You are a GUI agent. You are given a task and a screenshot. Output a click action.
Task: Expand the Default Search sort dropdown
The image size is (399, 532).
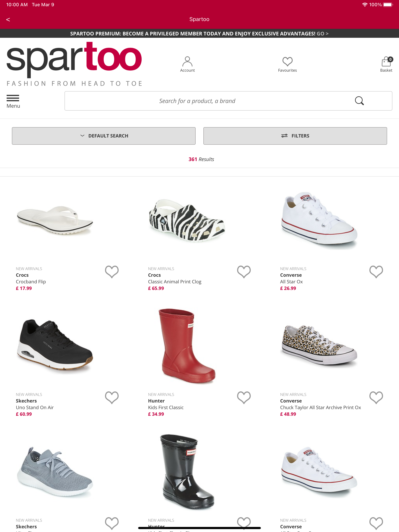point(104,136)
